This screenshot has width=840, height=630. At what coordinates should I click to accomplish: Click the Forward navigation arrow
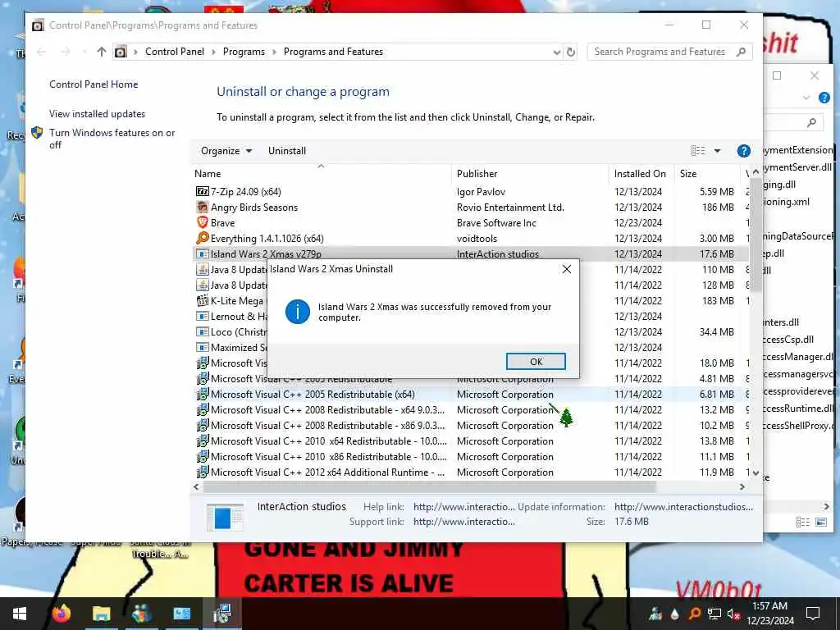tap(66, 52)
